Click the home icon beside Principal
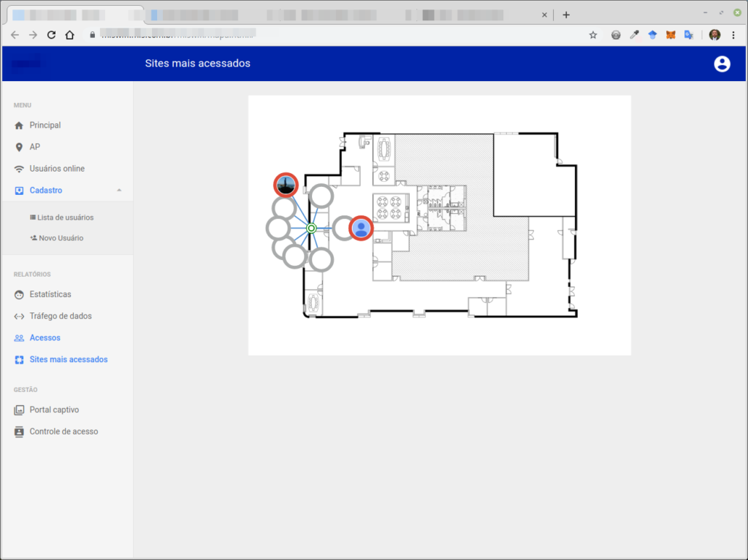The height and width of the screenshot is (560, 748). (19, 126)
